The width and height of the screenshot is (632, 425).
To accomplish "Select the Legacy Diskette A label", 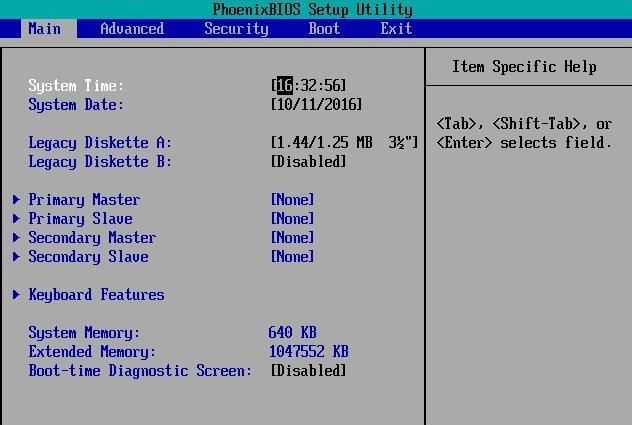I will (x=100, y=143).
